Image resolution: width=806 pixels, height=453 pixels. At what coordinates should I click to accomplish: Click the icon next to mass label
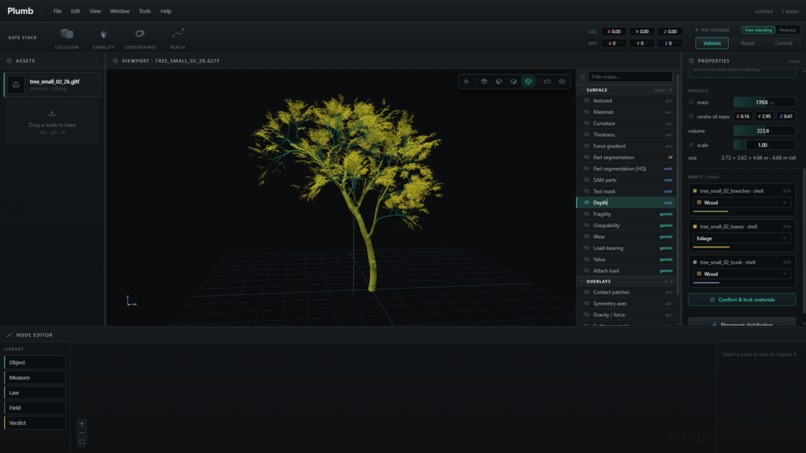[x=691, y=102]
